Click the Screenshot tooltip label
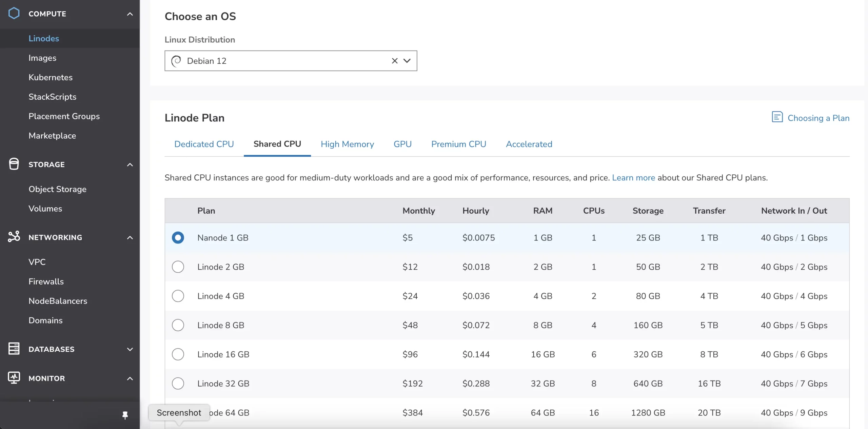The width and height of the screenshot is (868, 429). point(179,413)
